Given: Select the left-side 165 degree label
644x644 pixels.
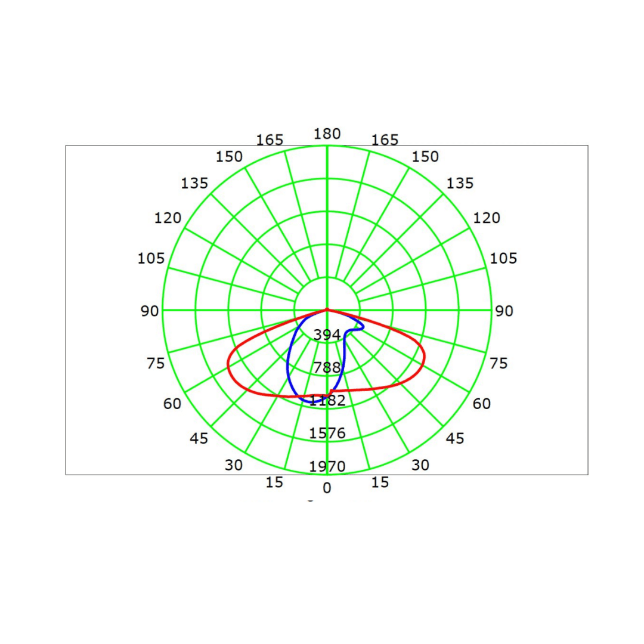Looking at the screenshot, I should click(270, 140).
